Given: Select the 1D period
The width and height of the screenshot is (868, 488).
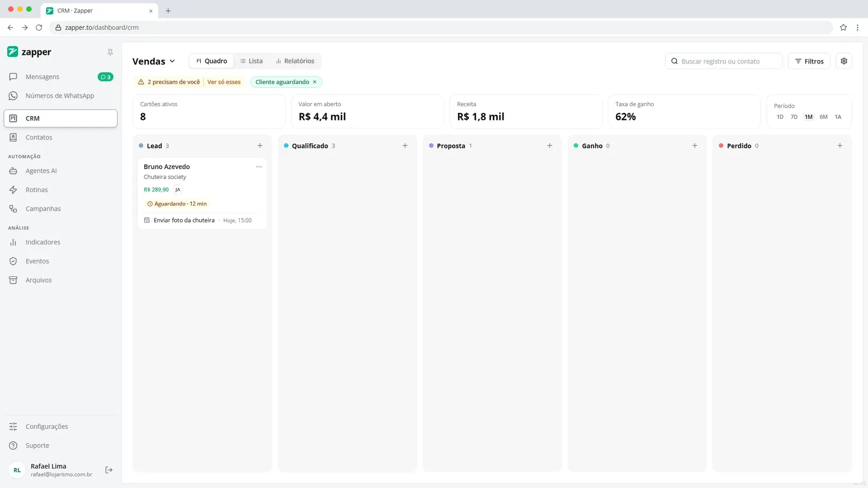Looking at the screenshot, I should [780, 117].
